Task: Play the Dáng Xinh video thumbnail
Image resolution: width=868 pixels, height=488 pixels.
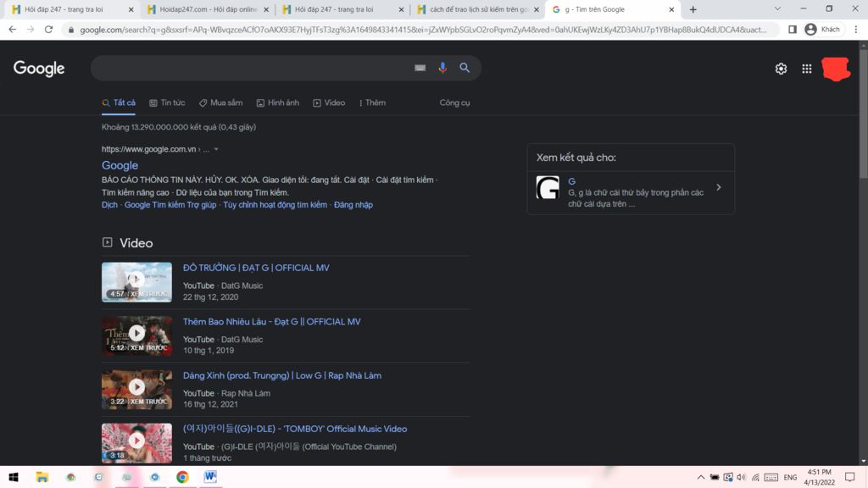Action: [x=136, y=390]
